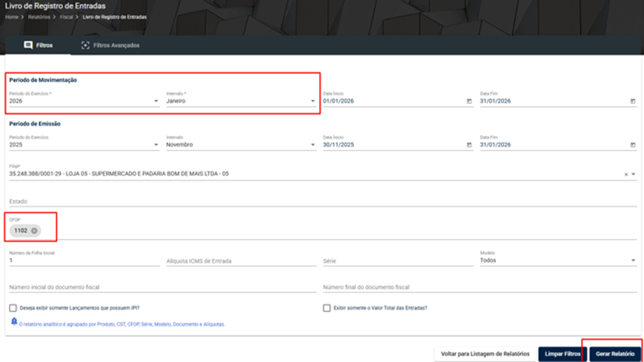Viewport: 644px width, 362px height.
Task: Expand the Intervalo Novembro dropdown
Action: [241, 145]
